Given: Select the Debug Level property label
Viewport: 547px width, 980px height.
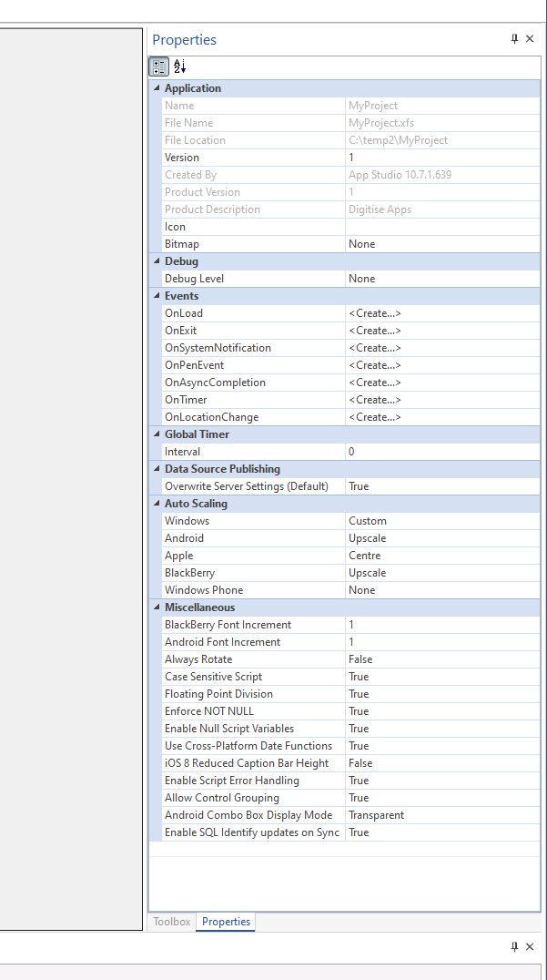Looking at the screenshot, I should (x=194, y=279).
